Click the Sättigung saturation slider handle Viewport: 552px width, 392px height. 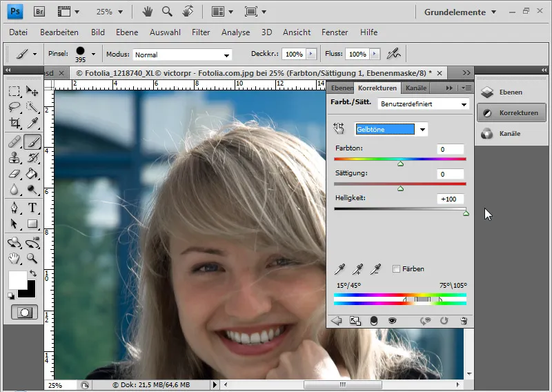[400, 189]
